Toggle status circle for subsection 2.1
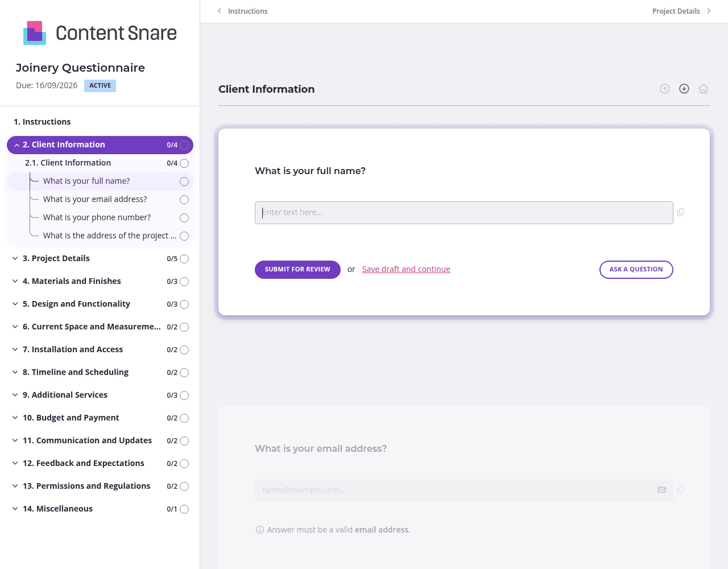Image resolution: width=728 pixels, height=569 pixels. coord(184,163)
